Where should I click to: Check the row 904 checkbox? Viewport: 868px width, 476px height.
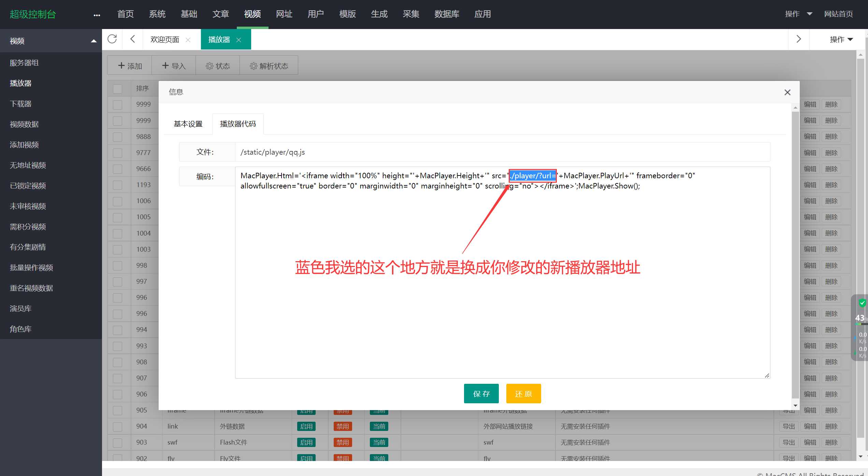(117, 426)
